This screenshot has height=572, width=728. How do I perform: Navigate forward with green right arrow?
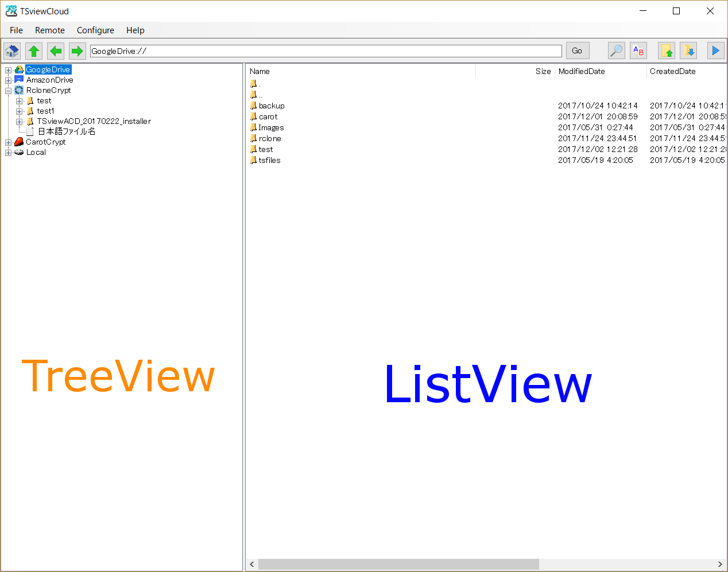point(77,51)
